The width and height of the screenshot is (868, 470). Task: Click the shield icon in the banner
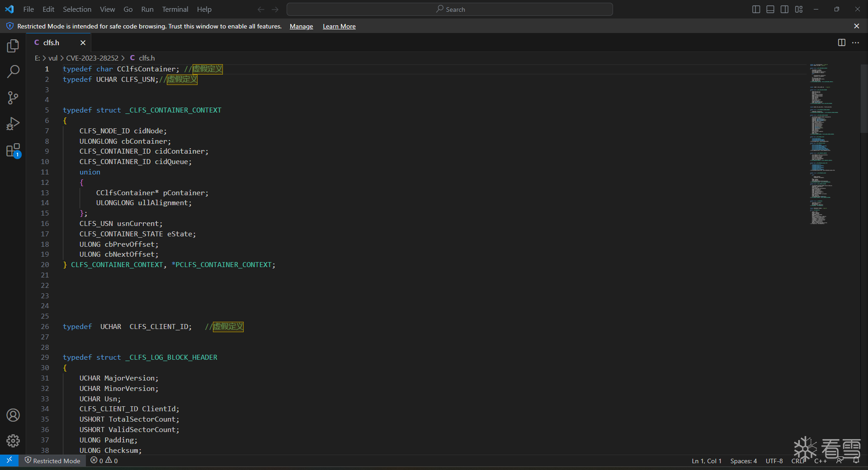(9, 26)
